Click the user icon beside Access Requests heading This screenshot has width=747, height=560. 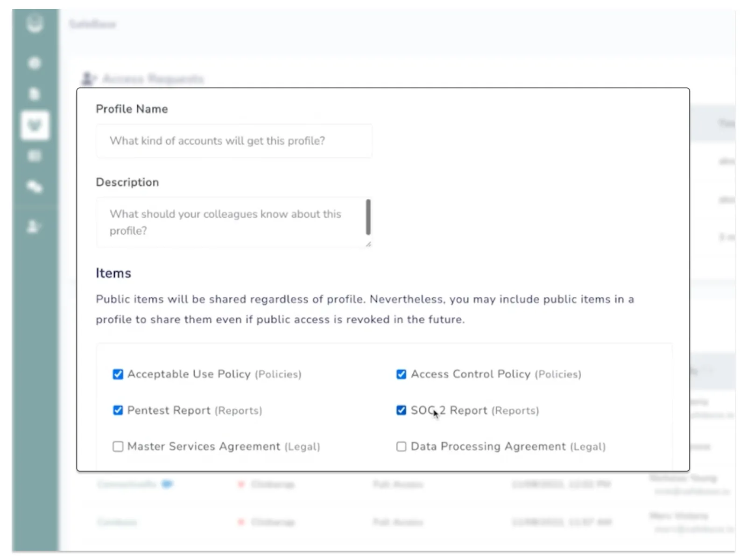point(88,78)
